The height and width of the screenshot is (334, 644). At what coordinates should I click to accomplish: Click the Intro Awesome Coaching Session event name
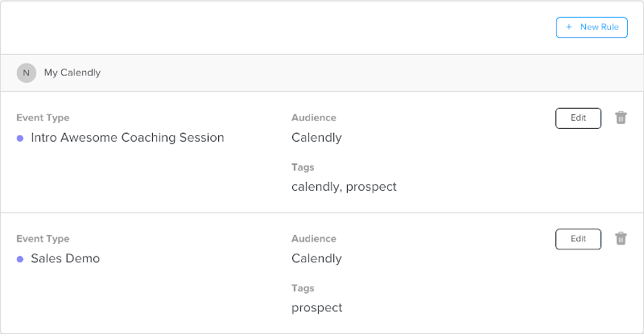pyautogui.click(x=127, y=138)
